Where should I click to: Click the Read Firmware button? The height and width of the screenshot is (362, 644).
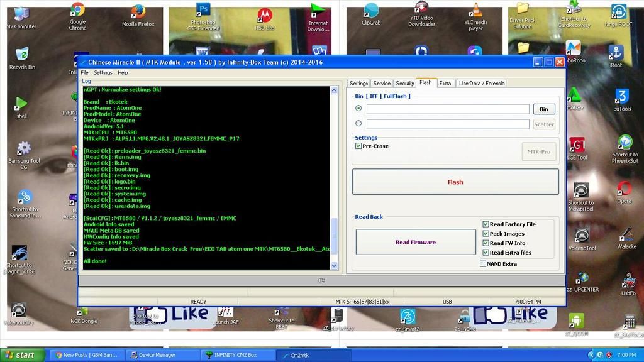pyautogui.click(x=415, y=242)
